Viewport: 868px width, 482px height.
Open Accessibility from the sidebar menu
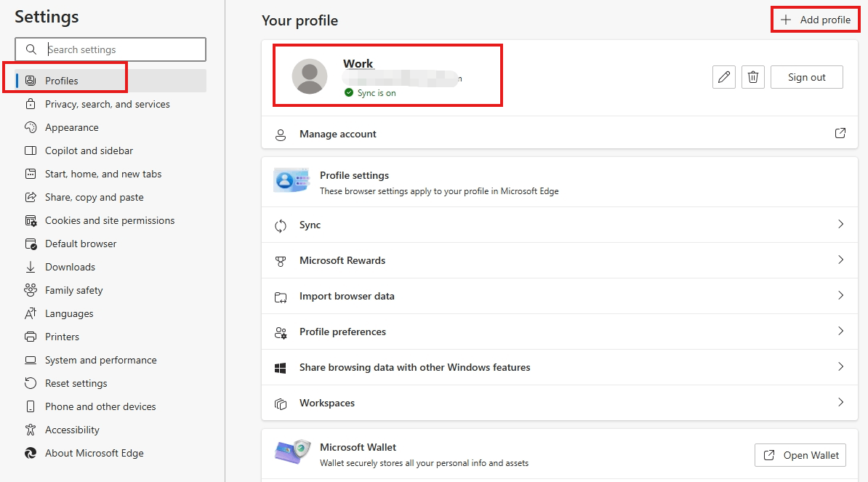tap(72, 430)
